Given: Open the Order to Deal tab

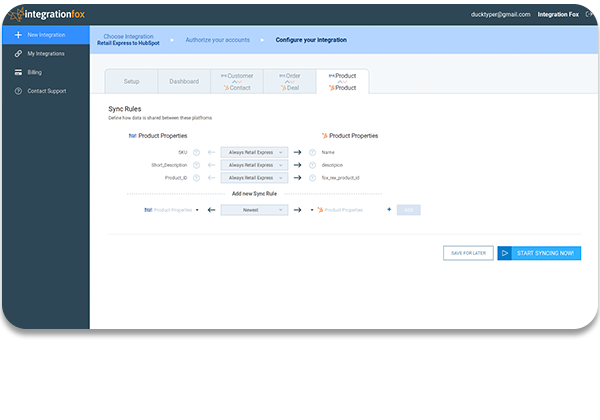Looking at the screenshot, I should pyautogui.click(x=290, y=81).
